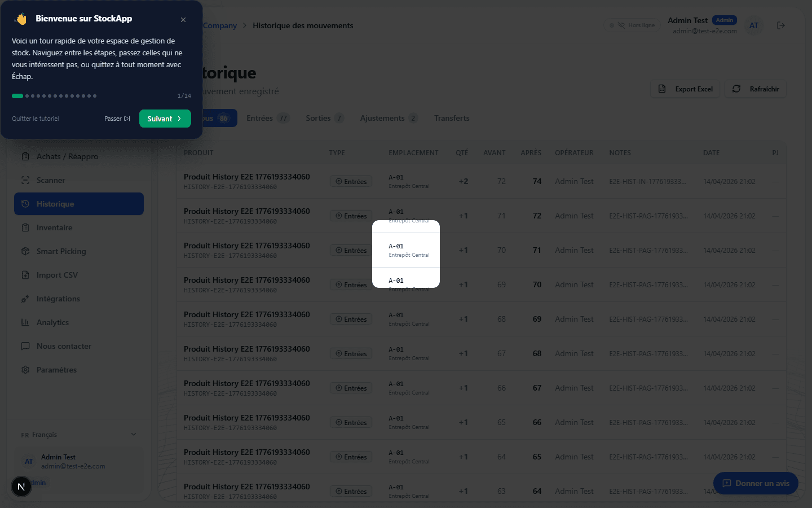Click the logout icon in header
This screenshot has width=812, height=508.
click(781, 25)
